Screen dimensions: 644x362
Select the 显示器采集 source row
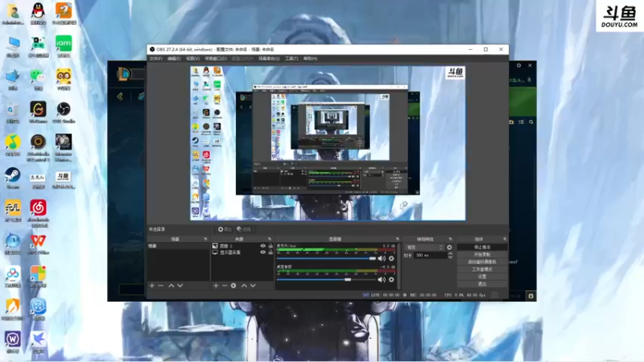coord(242,253)
